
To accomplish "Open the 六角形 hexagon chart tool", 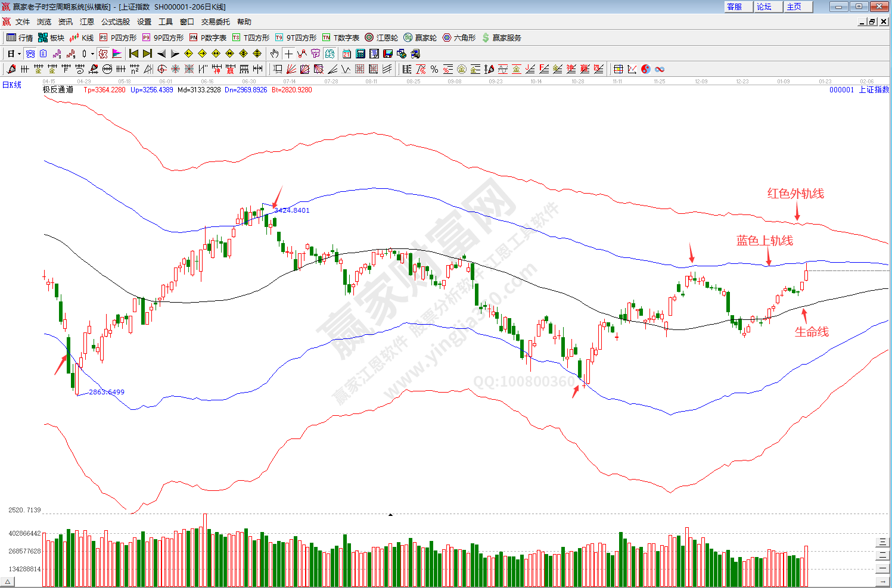I will click(x=459, y=38).
